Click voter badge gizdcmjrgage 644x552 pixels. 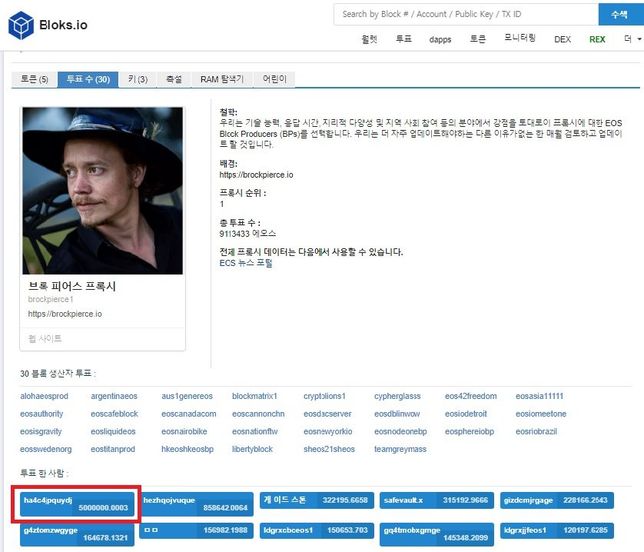557,500
